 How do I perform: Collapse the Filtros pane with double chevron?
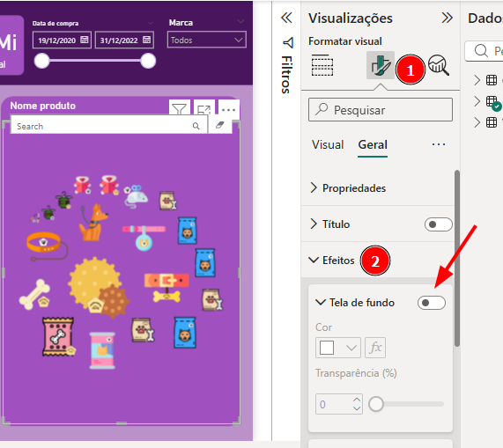click(286, 18)
